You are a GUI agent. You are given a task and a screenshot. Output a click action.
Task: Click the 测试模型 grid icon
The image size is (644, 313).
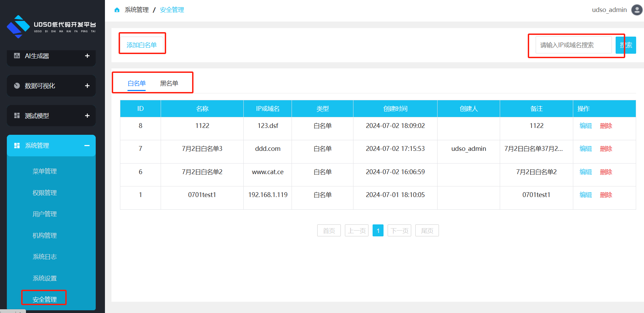pos(17,116)
